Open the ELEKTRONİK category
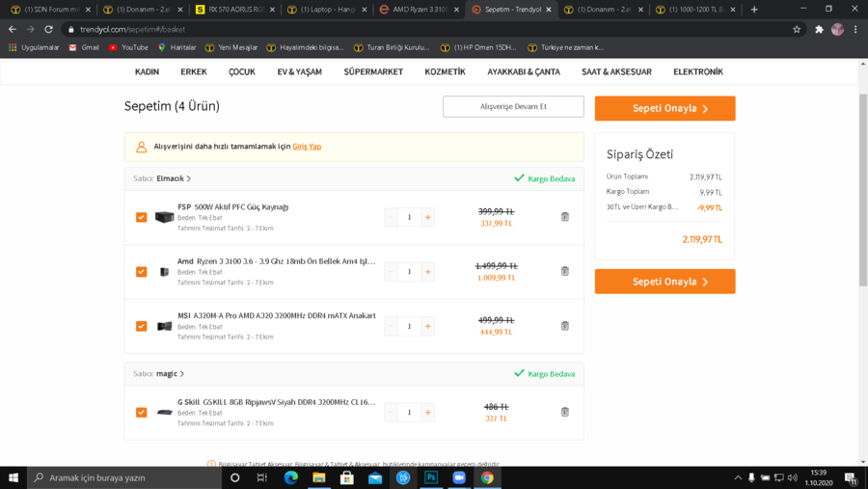The height and width of the screenshot is (489, 868). tap(698, 71)
